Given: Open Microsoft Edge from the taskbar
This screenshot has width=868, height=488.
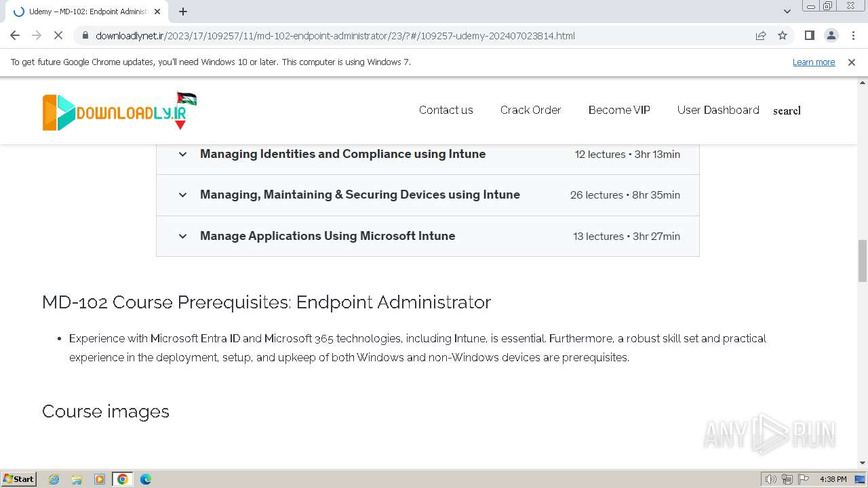Looking at the screenshot, I should coord(146,479).
